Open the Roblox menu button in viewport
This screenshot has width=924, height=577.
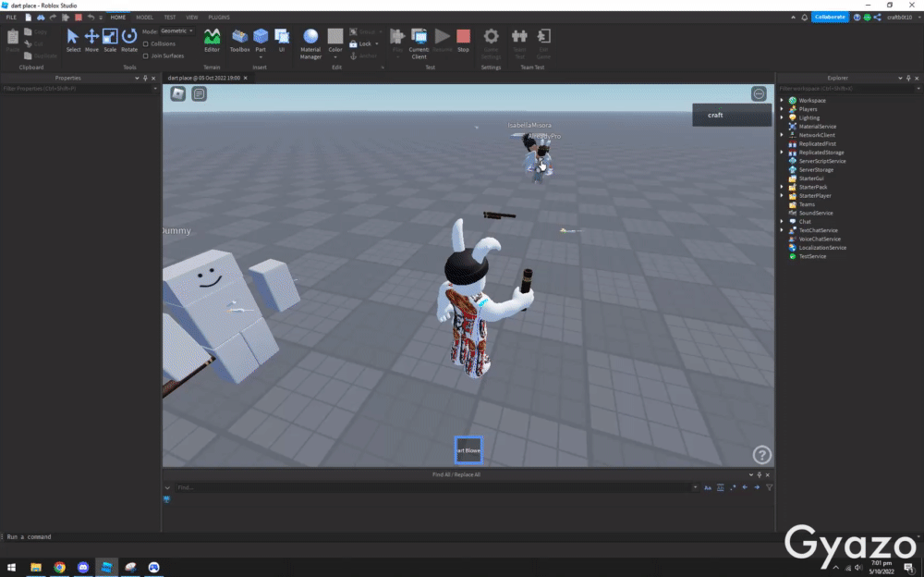[178, 93]
